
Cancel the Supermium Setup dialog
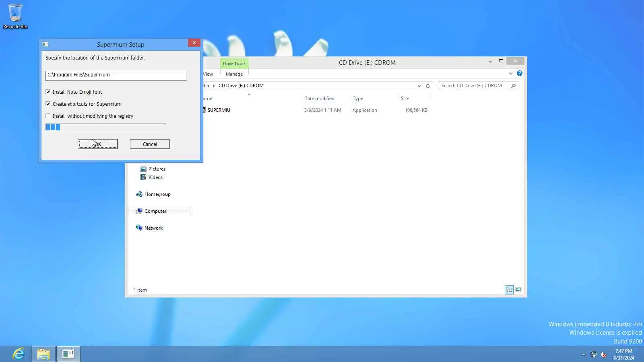pos(150,144)
